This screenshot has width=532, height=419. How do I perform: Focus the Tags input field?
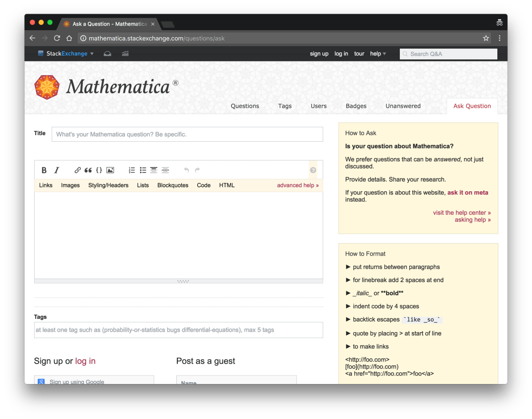point(179,330)
